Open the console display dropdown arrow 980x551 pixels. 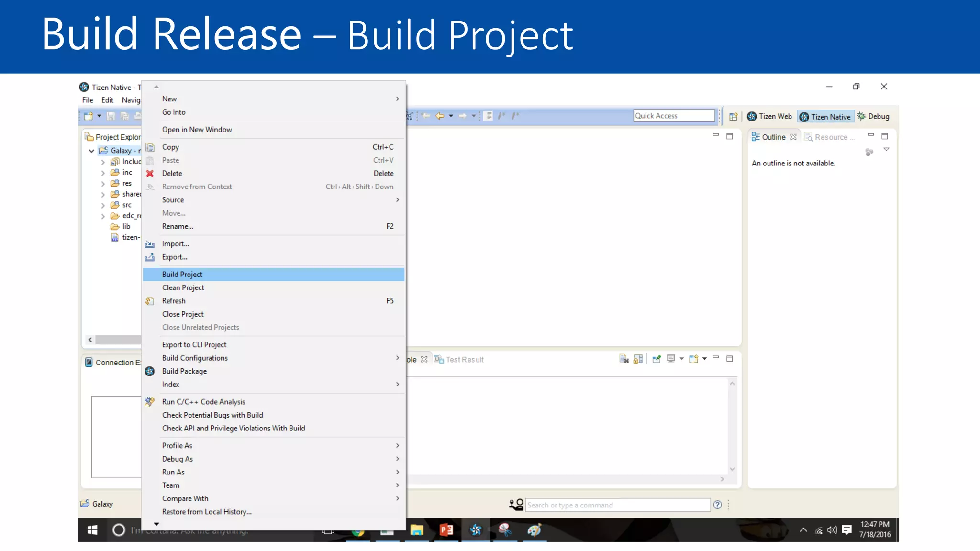pyautogui.click(x=681, y=359)
